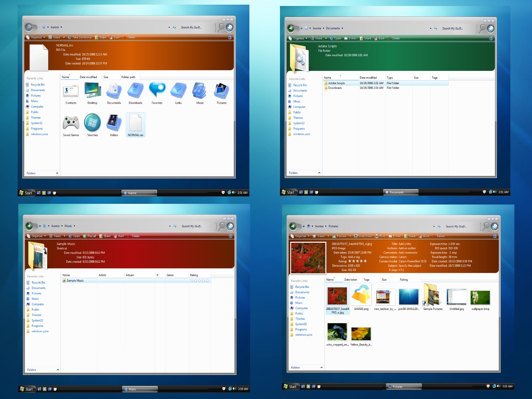Click the Add a tag link
The height and width of the screenshot is (399, 532).
tap(353, 257)
